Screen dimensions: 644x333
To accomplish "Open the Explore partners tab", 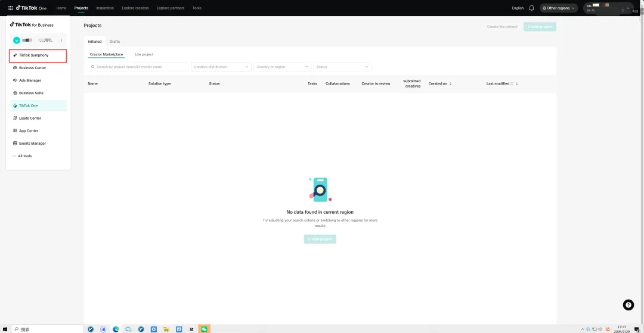I will coord(171,8).
